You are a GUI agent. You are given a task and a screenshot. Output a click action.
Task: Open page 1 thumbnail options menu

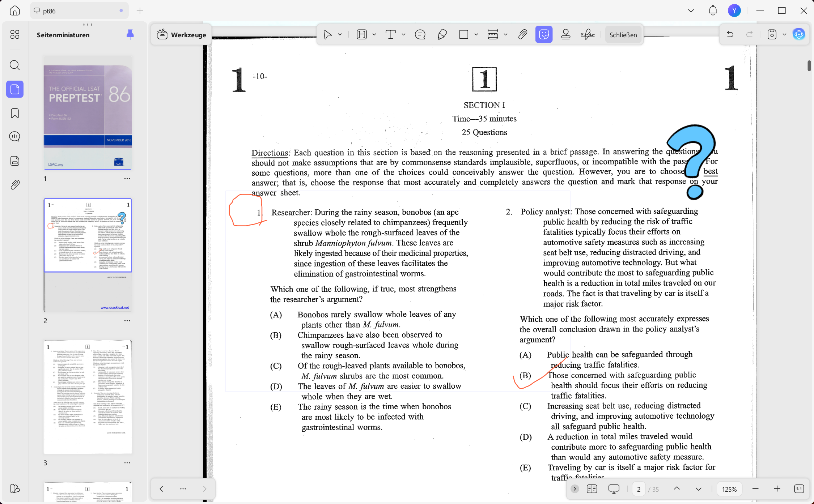tap(127, 179)
